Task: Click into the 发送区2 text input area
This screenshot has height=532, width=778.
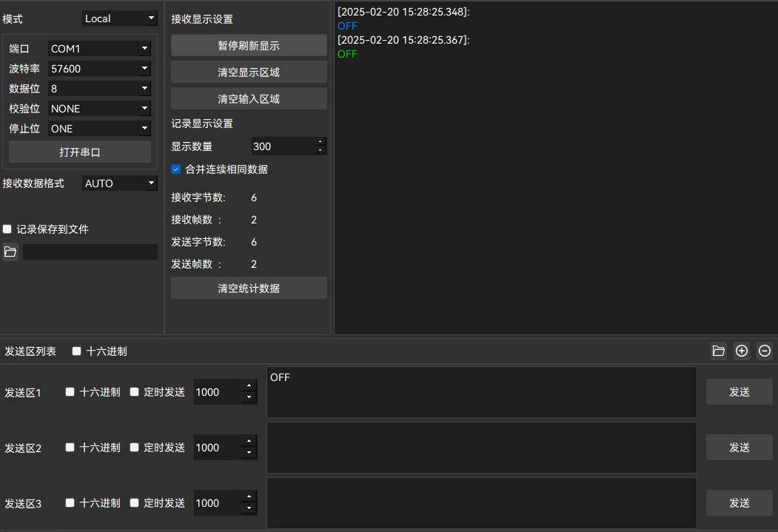Action: tap(481, 448)
